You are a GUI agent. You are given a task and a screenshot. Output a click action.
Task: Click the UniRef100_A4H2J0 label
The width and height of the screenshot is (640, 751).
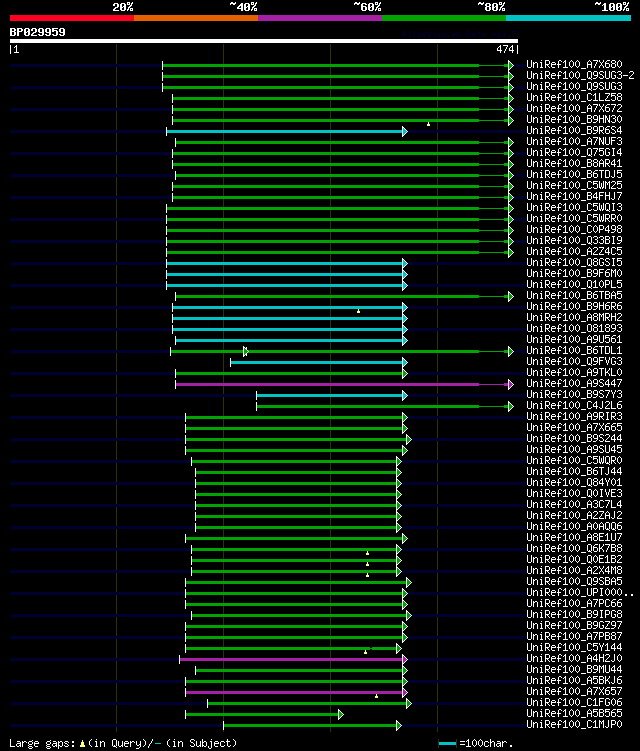(x=574, y=659)
